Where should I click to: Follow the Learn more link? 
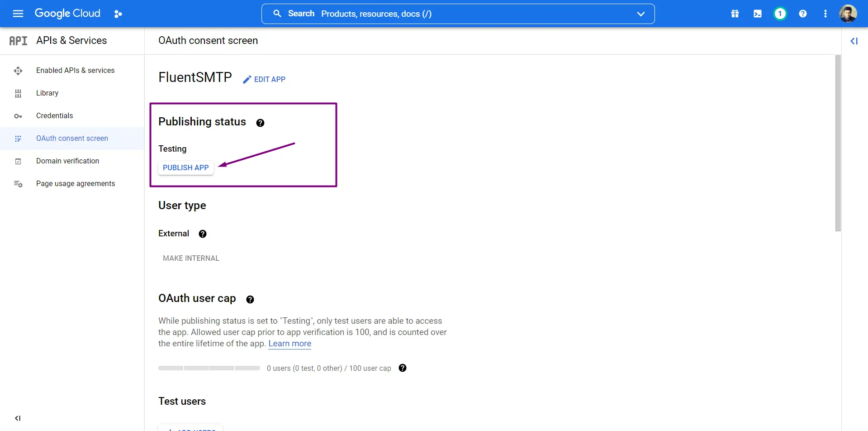[289, 344]
